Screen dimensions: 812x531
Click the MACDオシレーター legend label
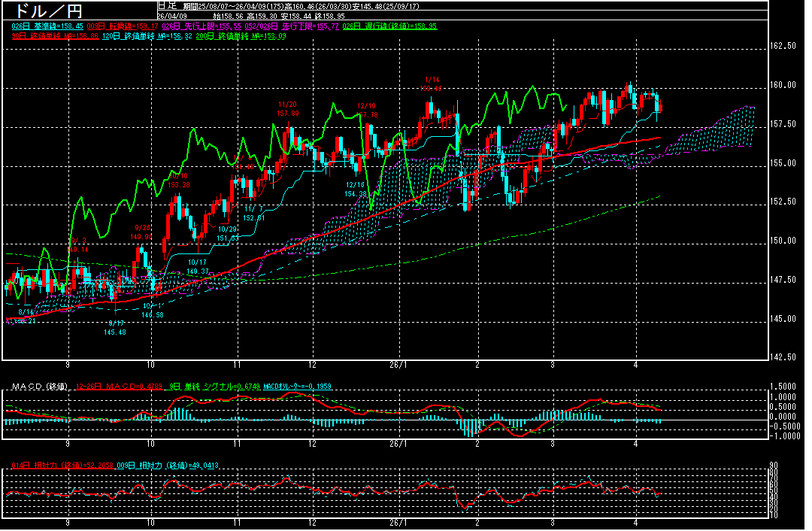click(294, 387)
